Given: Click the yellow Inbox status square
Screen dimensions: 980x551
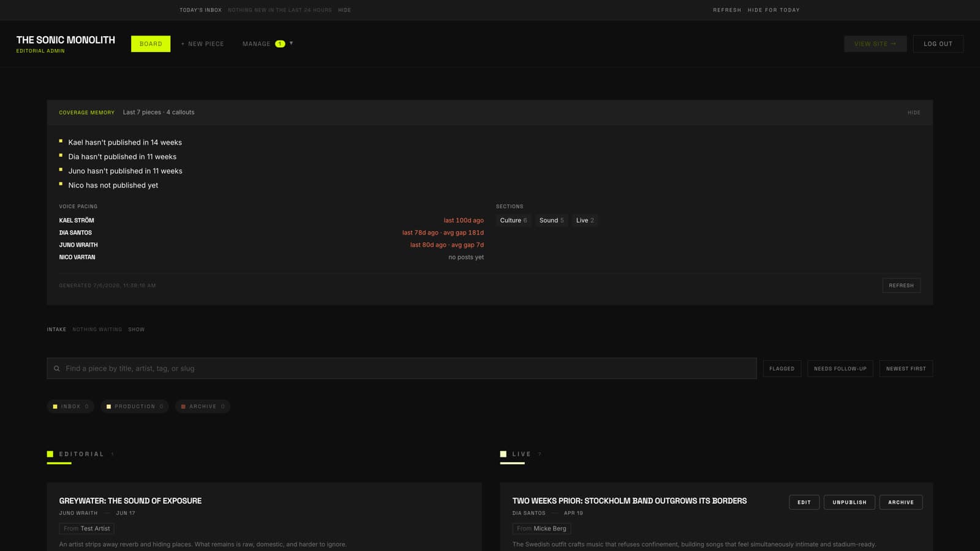Looking at the screenshot, I should click(55, 407).
